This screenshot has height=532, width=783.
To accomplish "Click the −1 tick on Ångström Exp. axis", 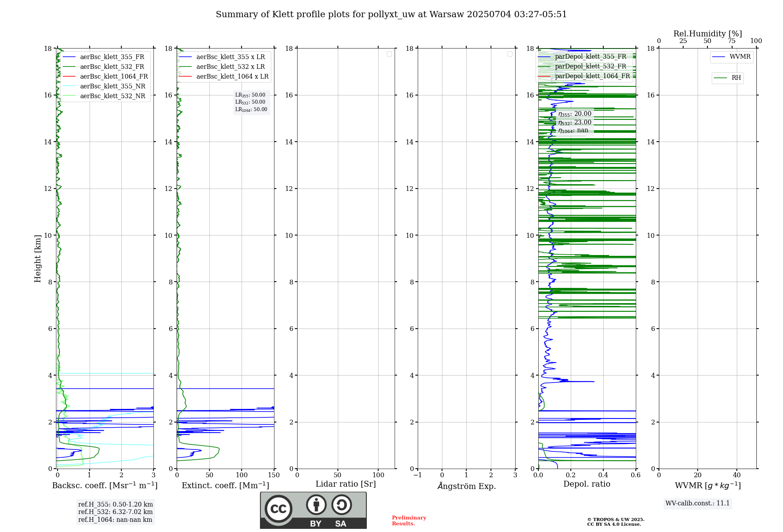I will tap(418, 475).
